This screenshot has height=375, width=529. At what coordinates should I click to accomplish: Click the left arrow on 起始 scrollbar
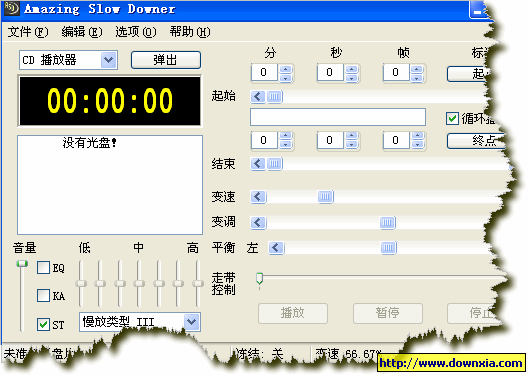(258, 97)
